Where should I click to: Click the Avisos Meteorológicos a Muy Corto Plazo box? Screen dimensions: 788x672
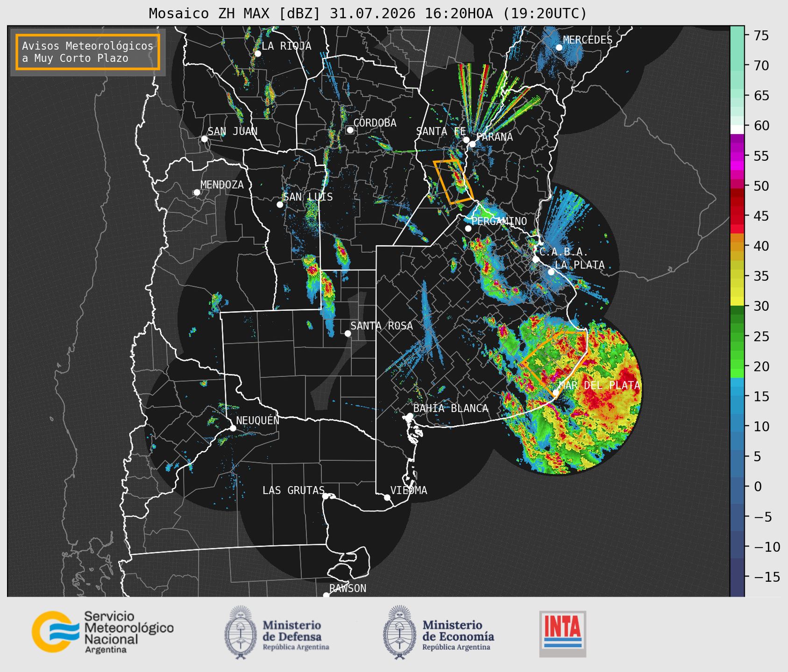(x=88, y=52)
